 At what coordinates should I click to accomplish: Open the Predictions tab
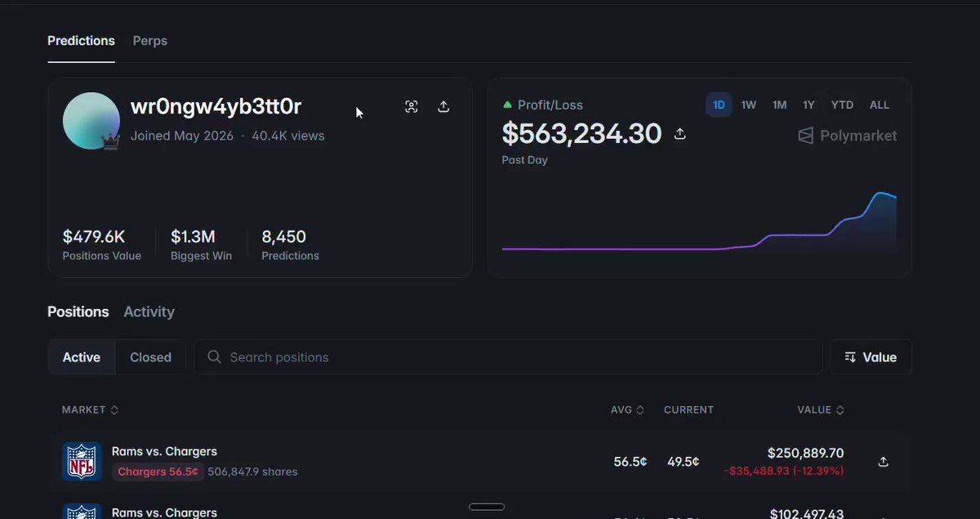click(x=81, y=41)
